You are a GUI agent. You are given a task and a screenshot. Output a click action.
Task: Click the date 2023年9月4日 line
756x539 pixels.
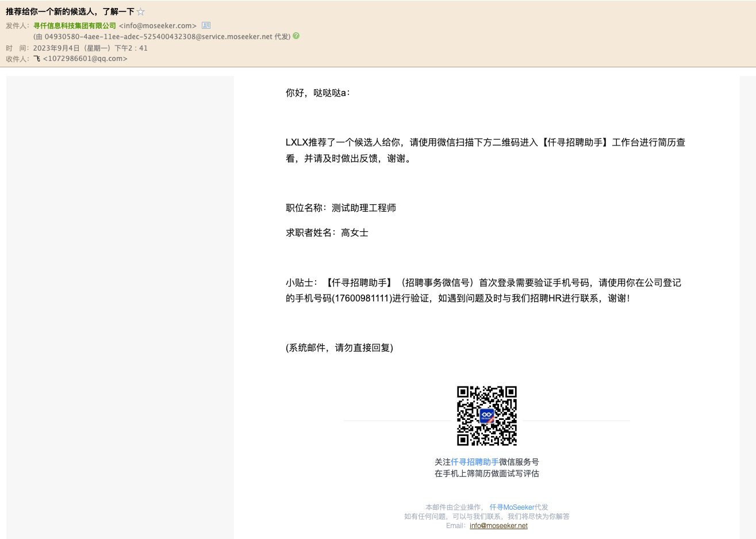pos(90,48)
